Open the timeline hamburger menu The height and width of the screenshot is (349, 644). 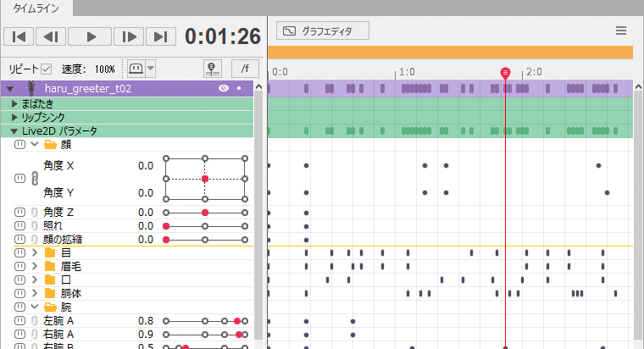[x=621, y=30]
